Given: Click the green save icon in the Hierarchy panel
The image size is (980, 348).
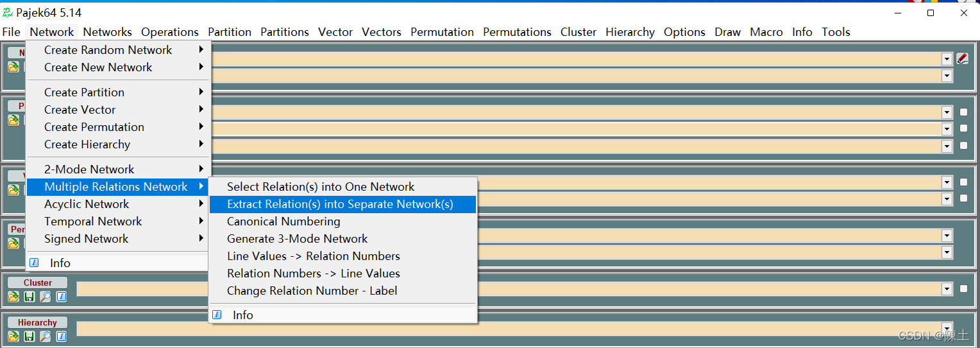Looking at the screenshot, I should click(x=30, y=336).
